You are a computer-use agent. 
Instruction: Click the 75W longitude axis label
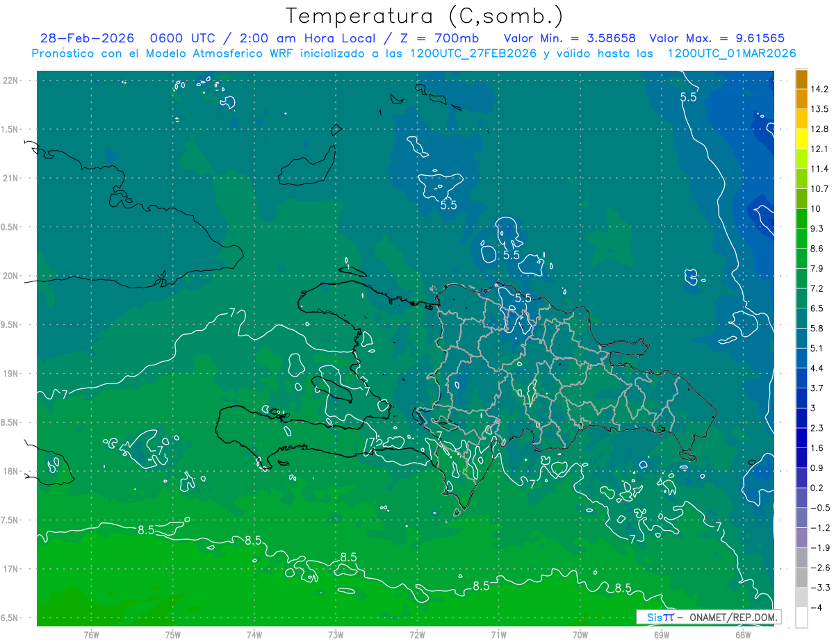tap(173, 634)
